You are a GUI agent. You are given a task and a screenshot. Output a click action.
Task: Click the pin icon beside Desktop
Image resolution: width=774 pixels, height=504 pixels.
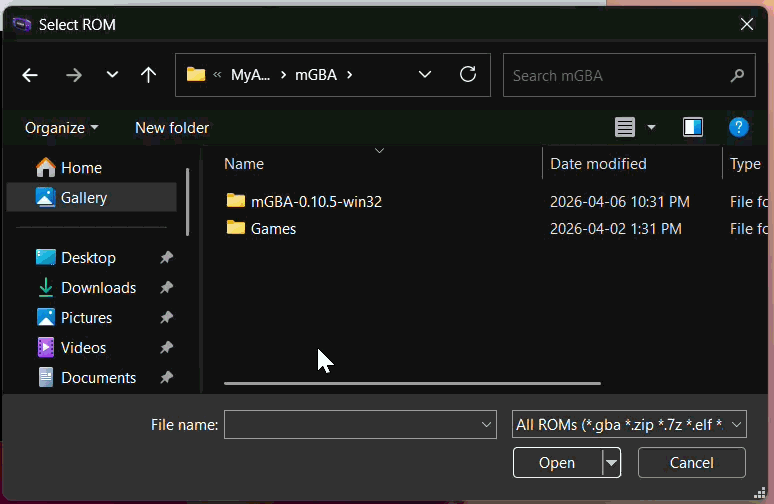(166, 257)
